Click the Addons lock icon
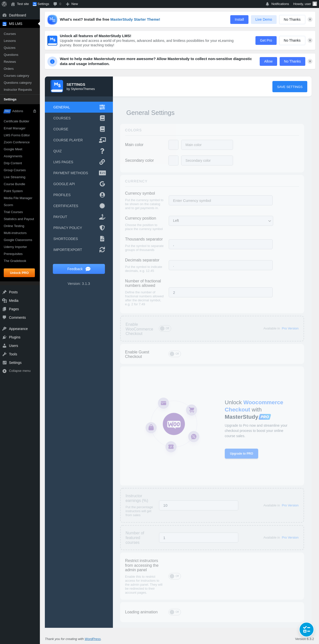 point(35,111)
